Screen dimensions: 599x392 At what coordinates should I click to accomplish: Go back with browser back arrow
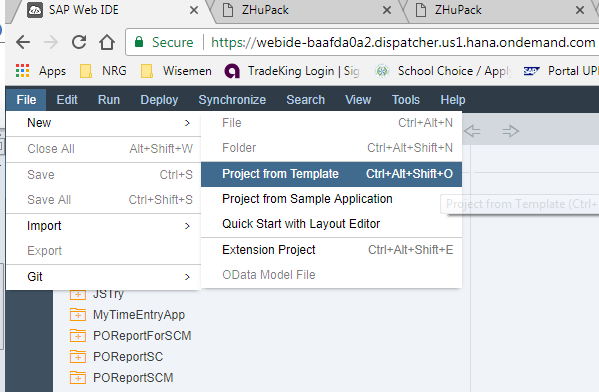pyautogui.click(x=23, y=42)
